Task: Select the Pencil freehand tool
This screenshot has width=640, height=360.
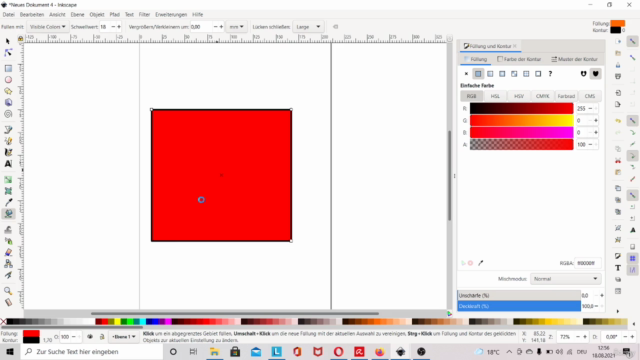Action: (8, 141)
